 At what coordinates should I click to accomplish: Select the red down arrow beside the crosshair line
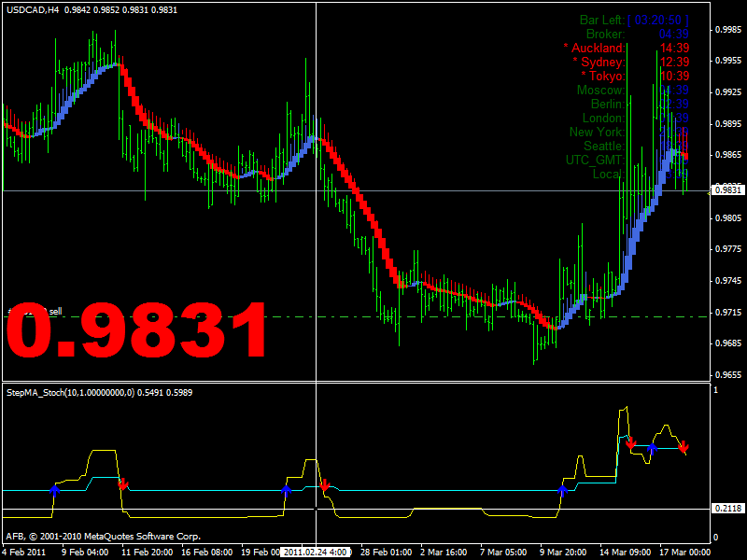tap(324, 485)
